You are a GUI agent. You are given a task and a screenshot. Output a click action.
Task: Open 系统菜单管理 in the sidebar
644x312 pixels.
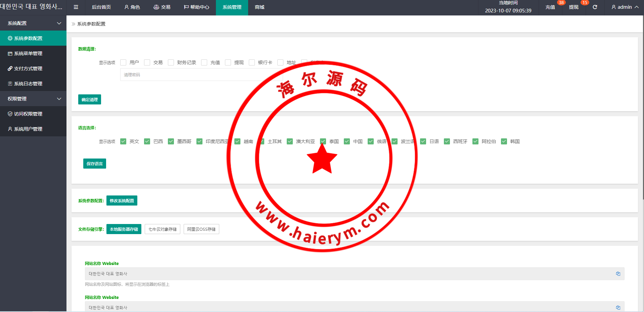28,53
